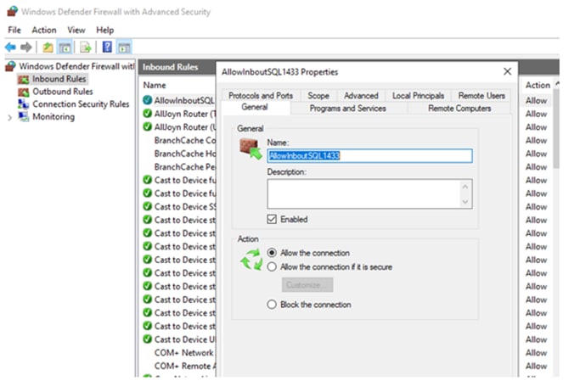Click the Monitoring tree icon
580x392 pixels.
click(23, 117)
